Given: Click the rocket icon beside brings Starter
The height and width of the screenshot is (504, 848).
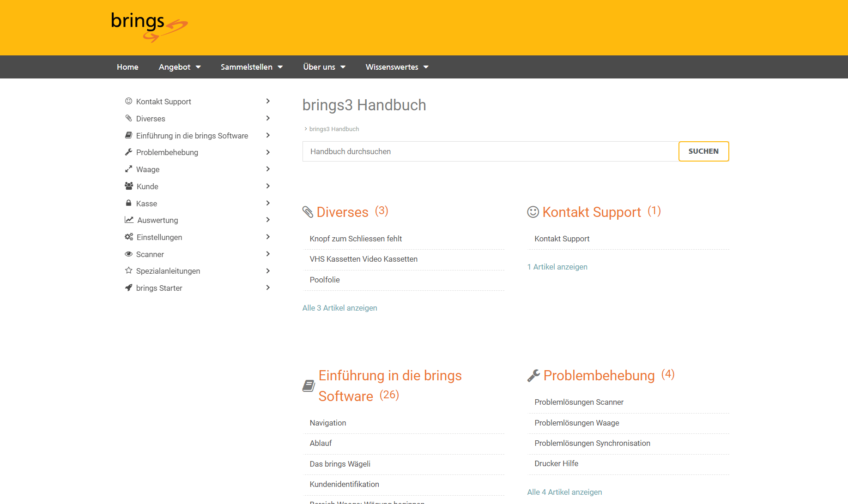Looking at the screenshot, I should click(x=128, y=288).
